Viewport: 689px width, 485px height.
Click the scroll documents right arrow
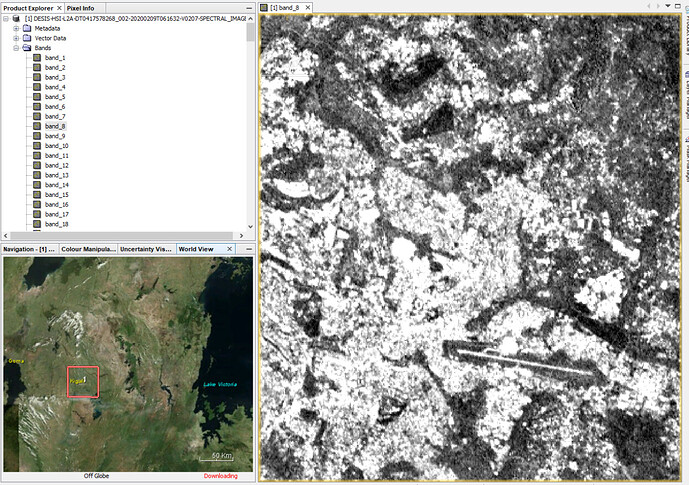(x=658, y=6)
